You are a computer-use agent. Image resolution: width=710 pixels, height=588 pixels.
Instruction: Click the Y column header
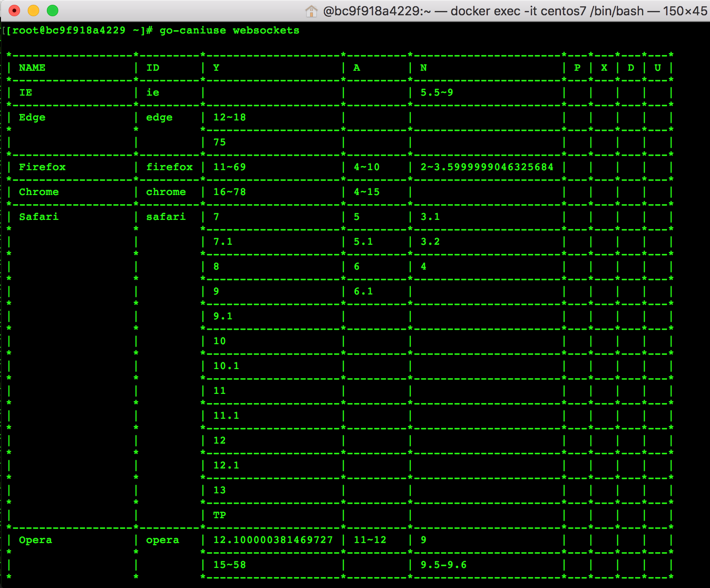pos(216,67)
